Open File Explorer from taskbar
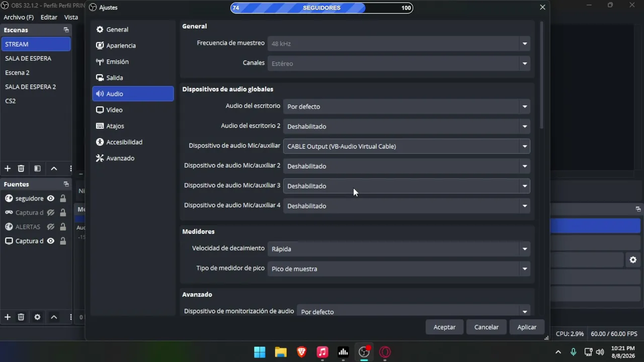644x362 pixels. pos(280,352)
